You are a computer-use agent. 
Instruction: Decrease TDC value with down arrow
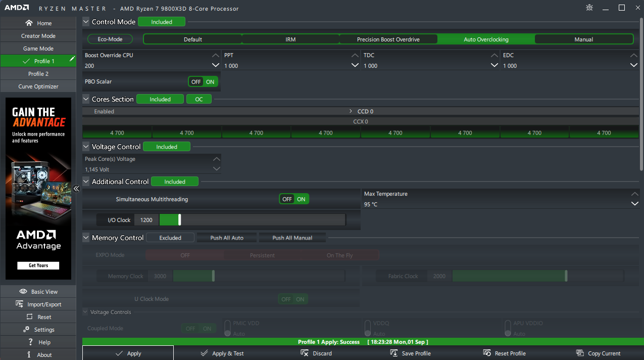tap(494, 65)
